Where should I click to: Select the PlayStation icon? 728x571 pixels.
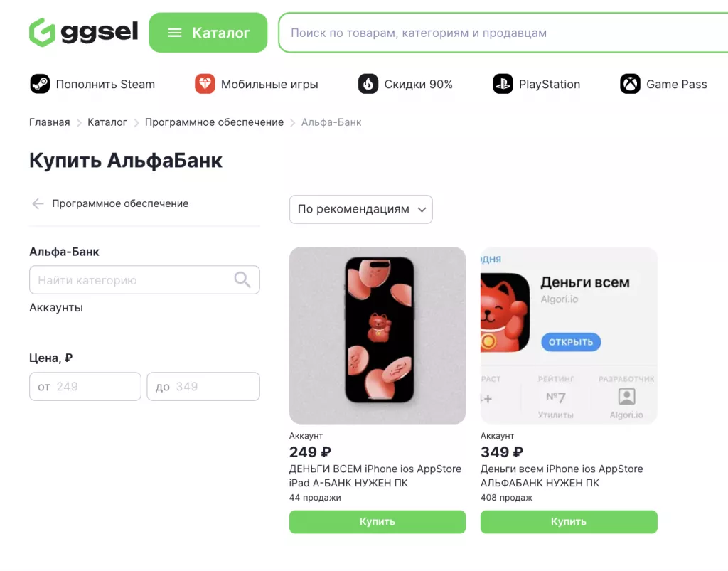pos(502,84)
